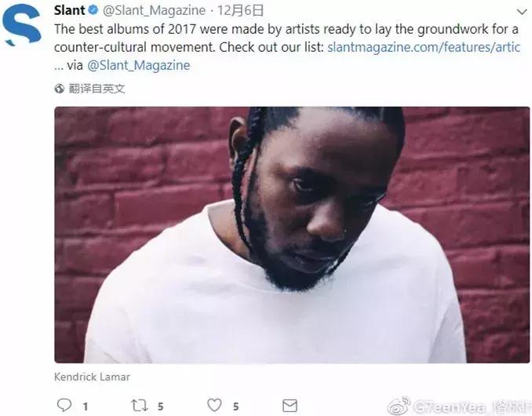Click the retweet count 5

point(161,406)
